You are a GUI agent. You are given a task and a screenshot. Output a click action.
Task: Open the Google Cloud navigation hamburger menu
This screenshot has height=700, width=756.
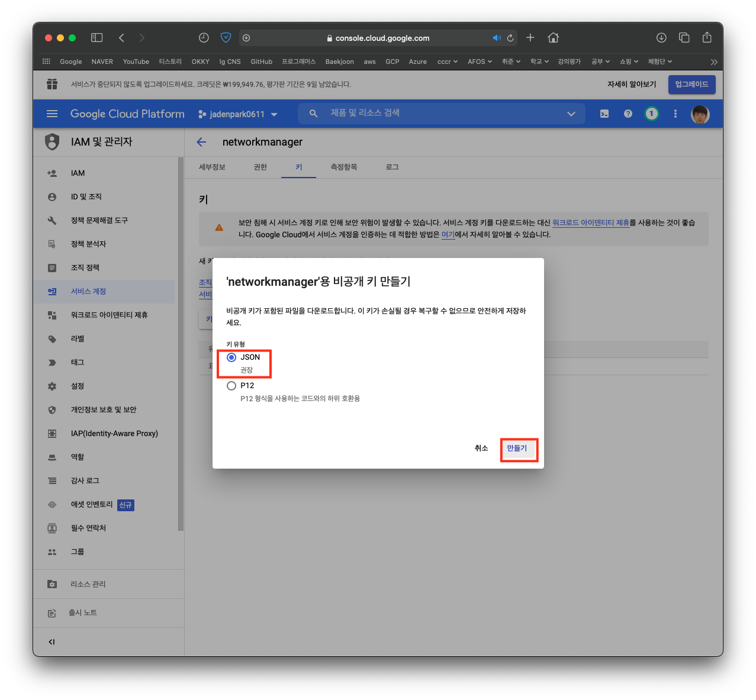pyautogui.click(x=52, y=114)
